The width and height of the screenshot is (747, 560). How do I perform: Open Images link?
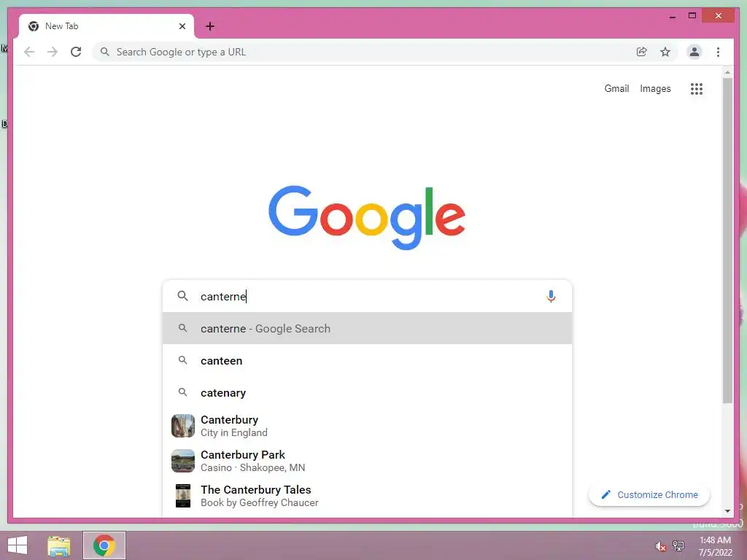click(x=655, y=88)
